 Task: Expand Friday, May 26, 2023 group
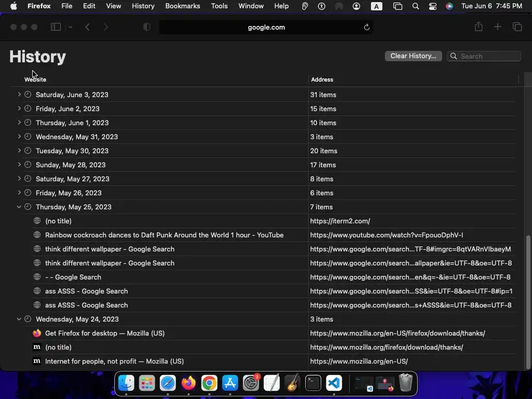point(19,193)
